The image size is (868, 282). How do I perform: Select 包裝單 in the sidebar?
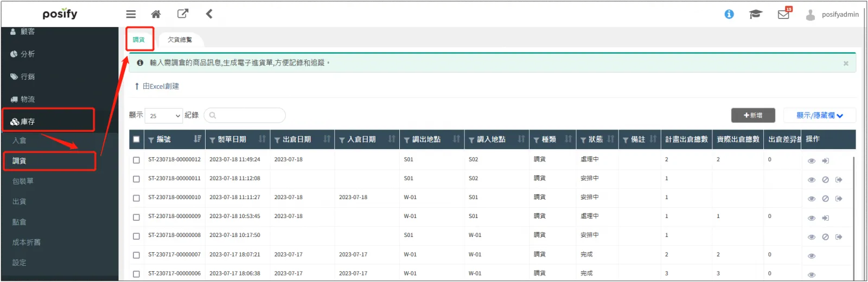pyautogui.click(x=23, y=181)
